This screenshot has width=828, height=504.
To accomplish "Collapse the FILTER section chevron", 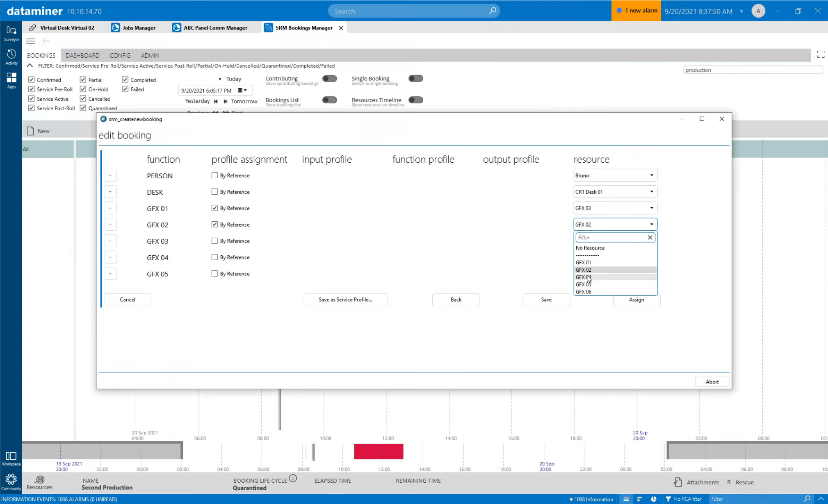I will pyautogui.click(x=30, y=66).
